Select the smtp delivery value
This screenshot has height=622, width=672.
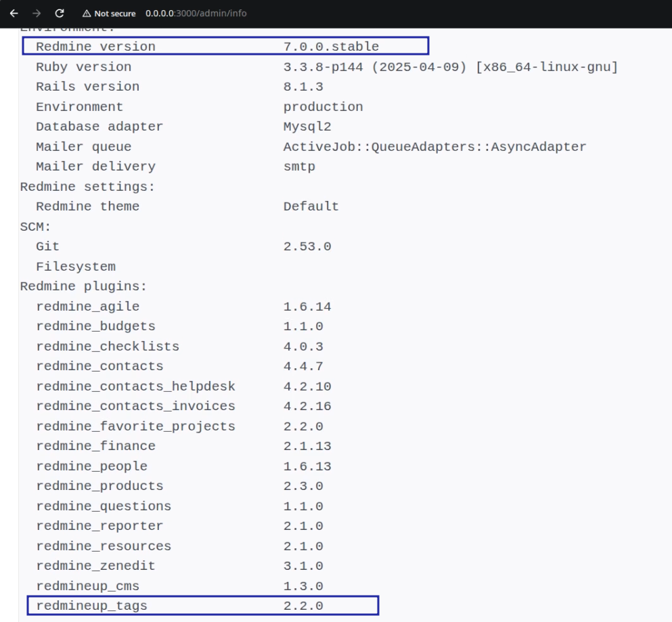tap(299, 166)
